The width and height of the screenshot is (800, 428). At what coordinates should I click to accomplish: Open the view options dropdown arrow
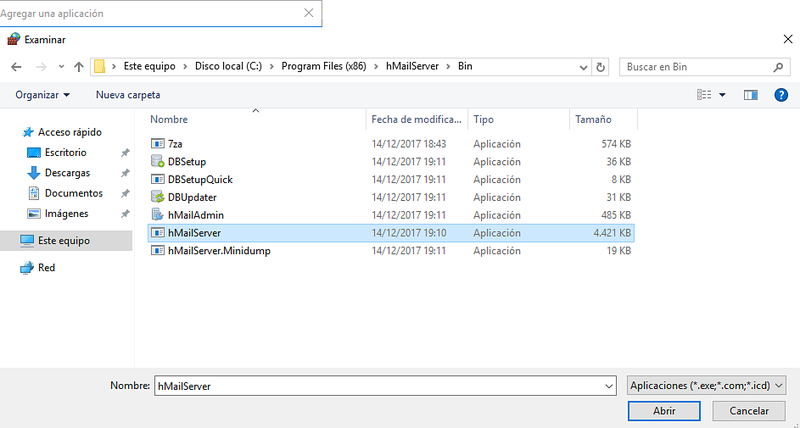click(x=722, y=95)
